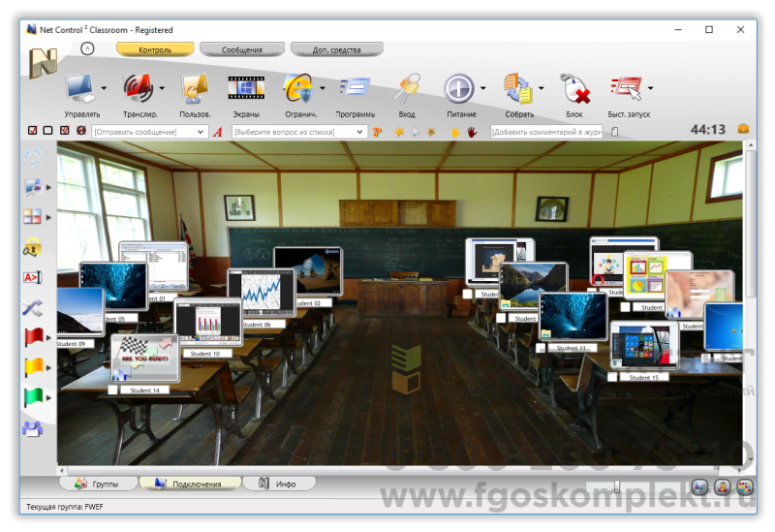Click the empty deselect-all checkbox in toolbar

pyautogui.click(x=48, y=131)
